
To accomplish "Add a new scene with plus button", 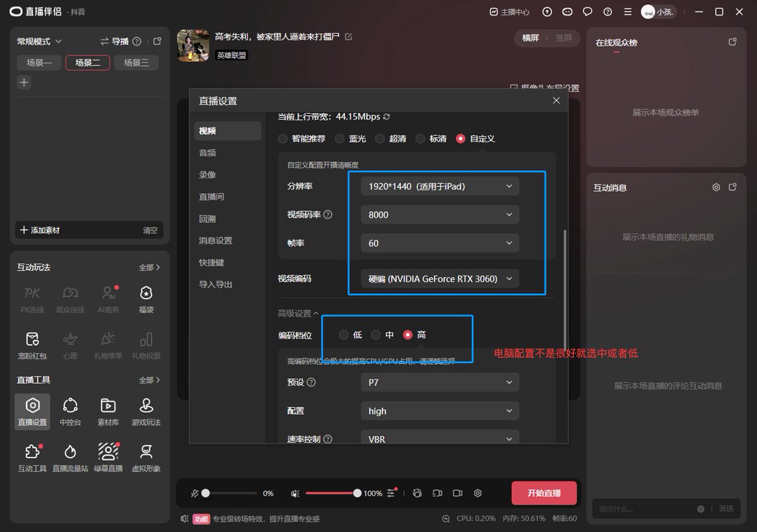I will (x=24, y=82).
